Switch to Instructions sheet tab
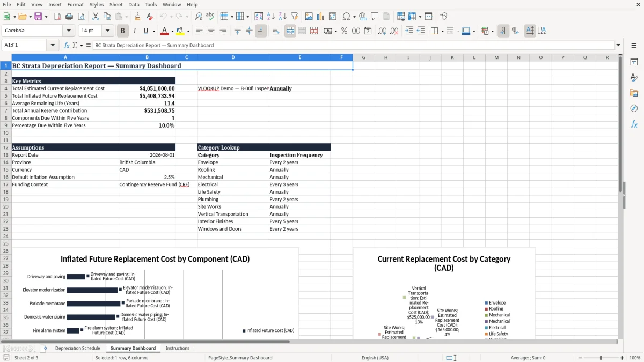 pos(177,348)
